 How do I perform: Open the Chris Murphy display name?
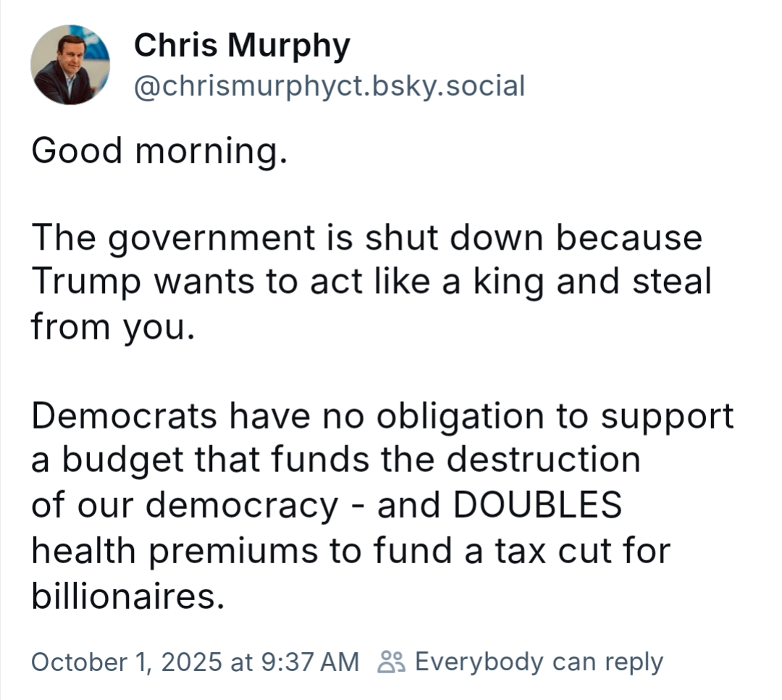point(242,46)
